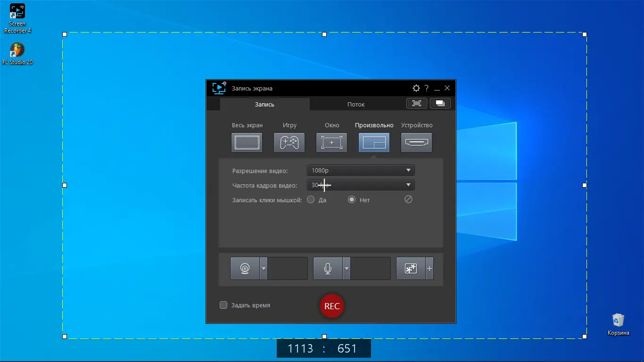Click the plus button beside cursor effects
This screenshot has height=362, width=644.
[x=429, y=269]
